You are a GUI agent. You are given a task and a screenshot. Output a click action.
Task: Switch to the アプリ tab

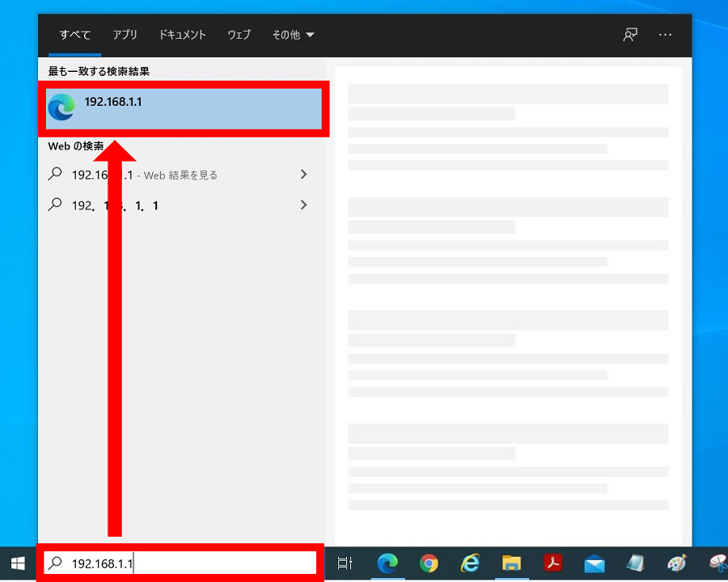pyautogui.click(x=125, y=35)
